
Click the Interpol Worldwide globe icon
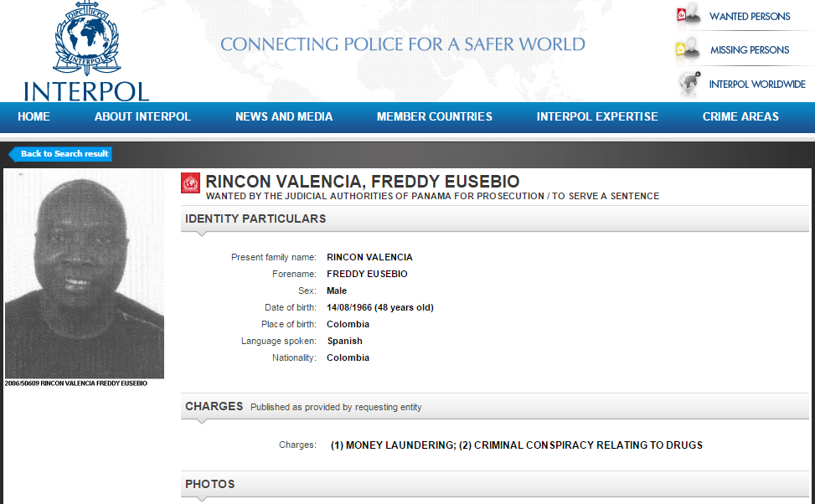point(689,84)
